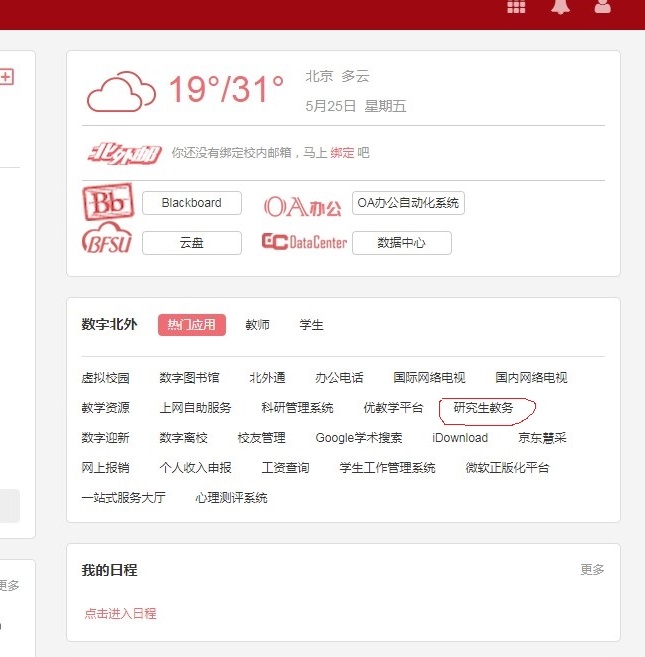Click the Bb Blackboard logo
The image size is (645, 657).
point(108,202)
